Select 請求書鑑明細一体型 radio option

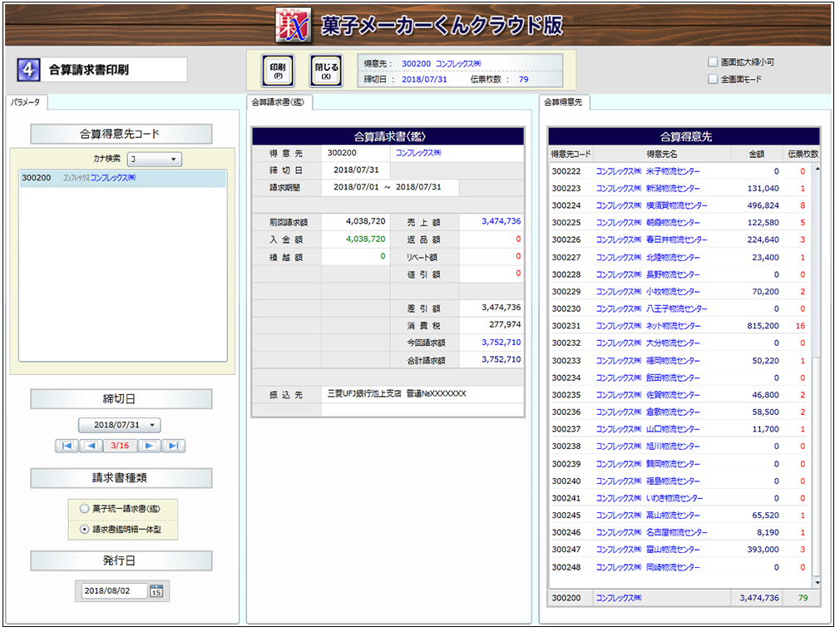pyautogui.click(x=83, y=528)
